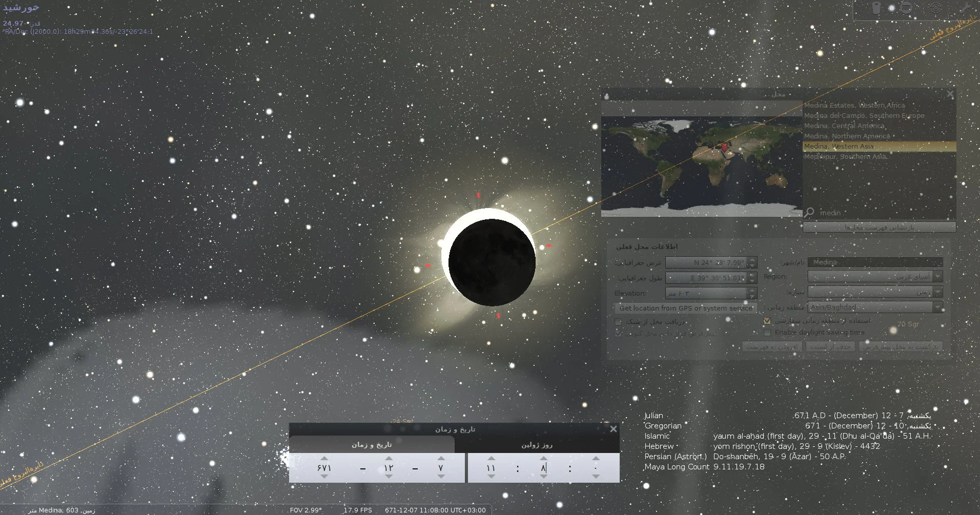Click the world map in the Location window
The height and width of the screenshot is (515, 980).
702,167
